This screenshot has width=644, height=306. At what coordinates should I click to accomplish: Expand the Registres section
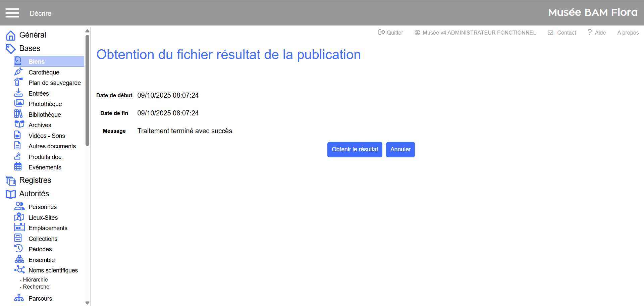[x=35, y=180]
